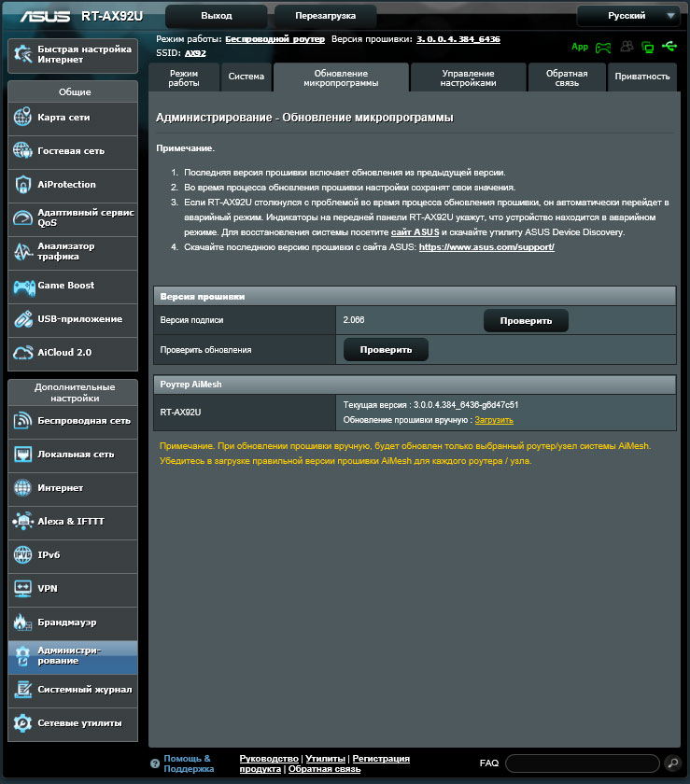The width and height of the screenshot is (690, 784).
Task: Switch to the Режим работы tab
Action: pyautogui.click(x=184, y=78)
